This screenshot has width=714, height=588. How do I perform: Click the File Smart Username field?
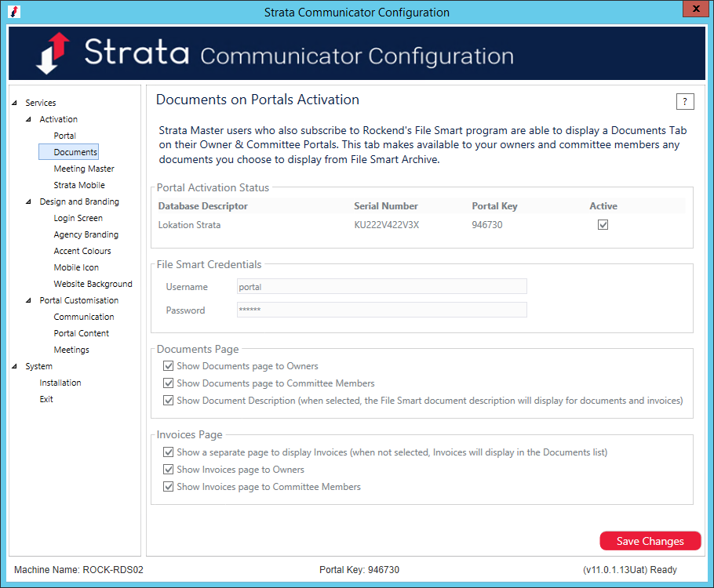point(381,287)
